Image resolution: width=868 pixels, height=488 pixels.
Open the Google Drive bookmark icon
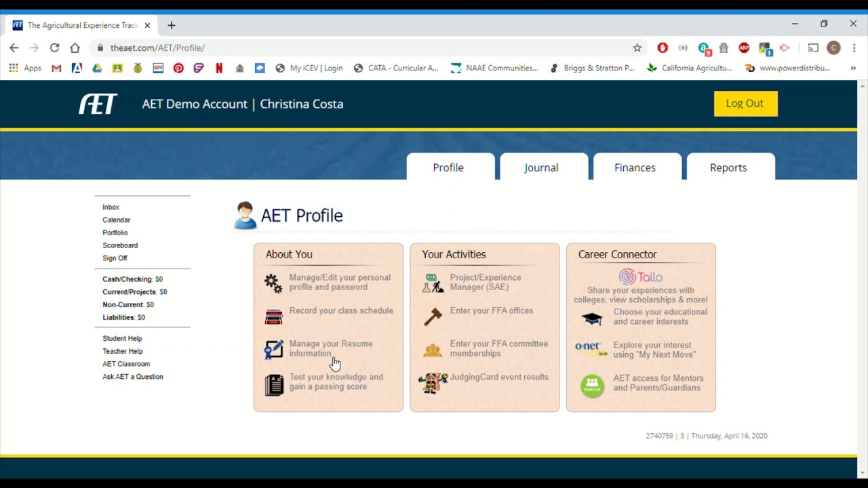coord(97,68)
